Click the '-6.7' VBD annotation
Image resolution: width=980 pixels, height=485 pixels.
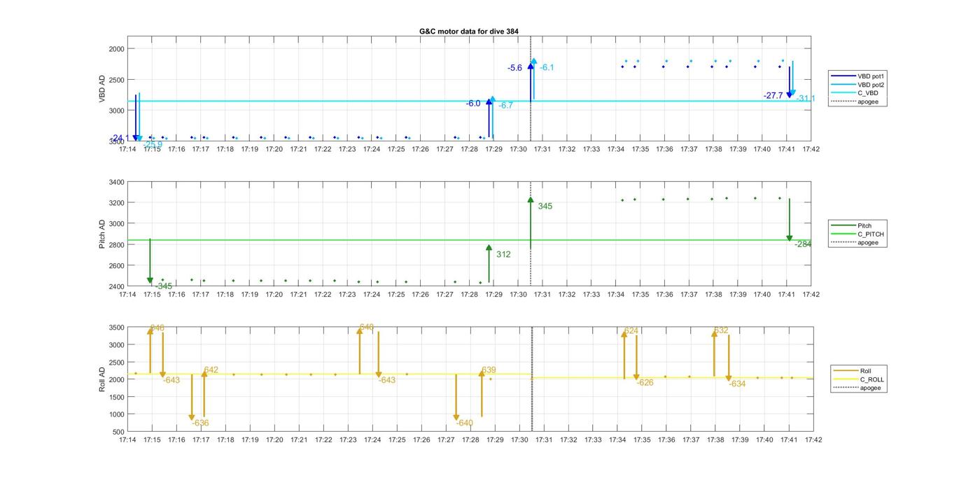(x=505, y=106)
